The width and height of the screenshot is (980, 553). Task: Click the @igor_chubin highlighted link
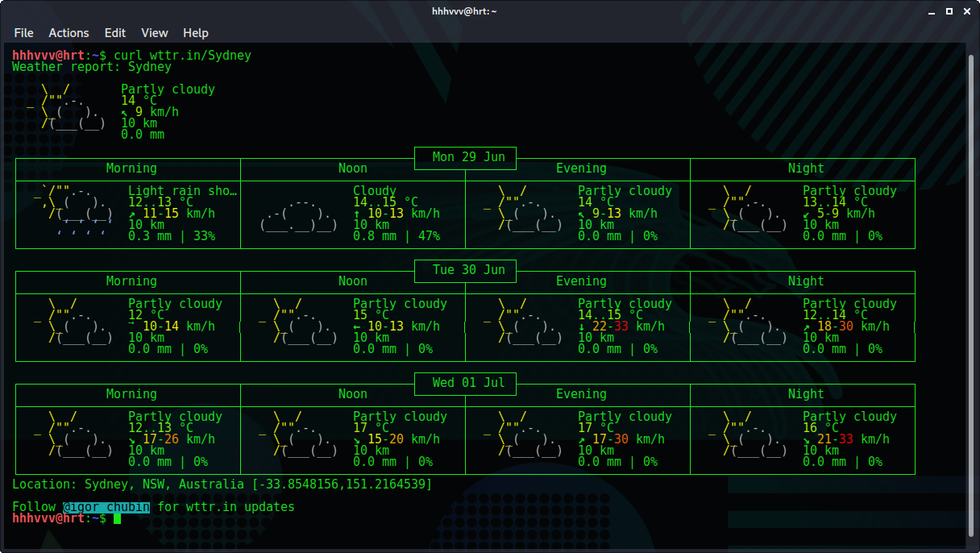point(106,507)
